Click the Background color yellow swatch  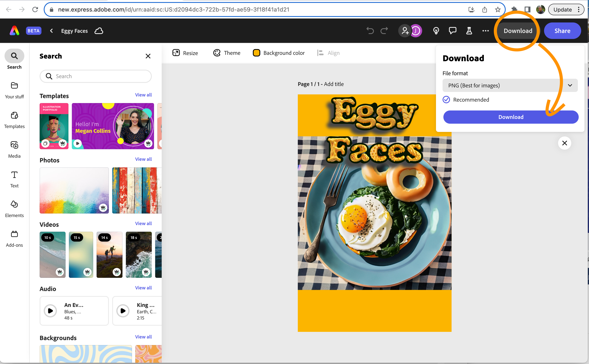point(257,53)
